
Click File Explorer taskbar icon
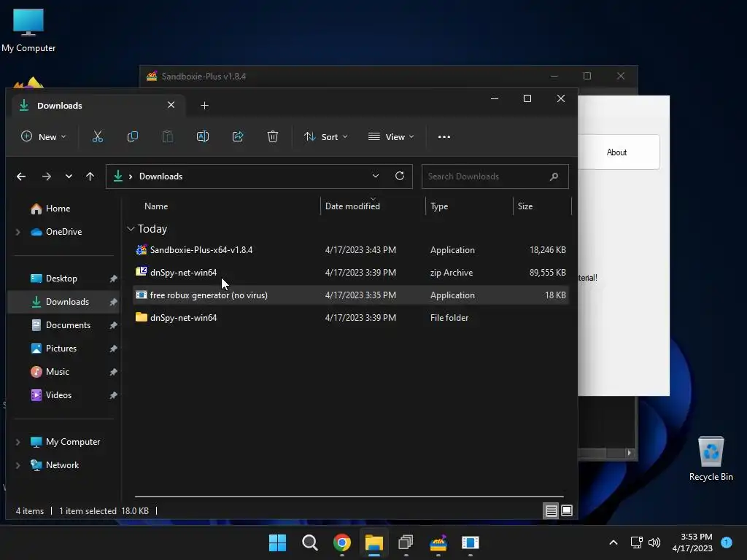click(374, 542)
